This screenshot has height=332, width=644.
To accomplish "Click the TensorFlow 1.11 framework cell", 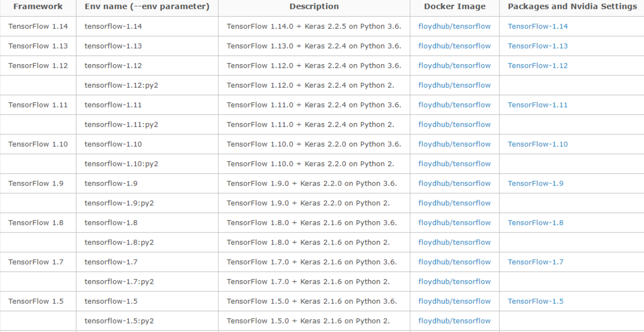I will tap(38, 105).
